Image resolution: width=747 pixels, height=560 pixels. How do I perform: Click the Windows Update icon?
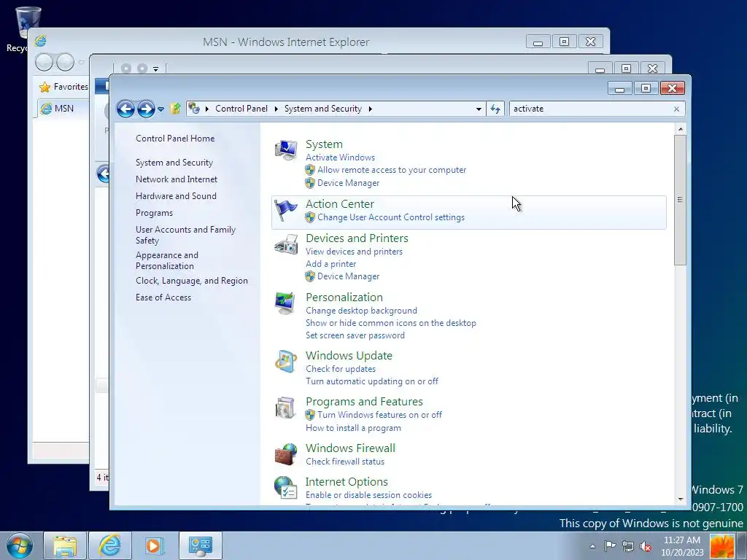286,362
